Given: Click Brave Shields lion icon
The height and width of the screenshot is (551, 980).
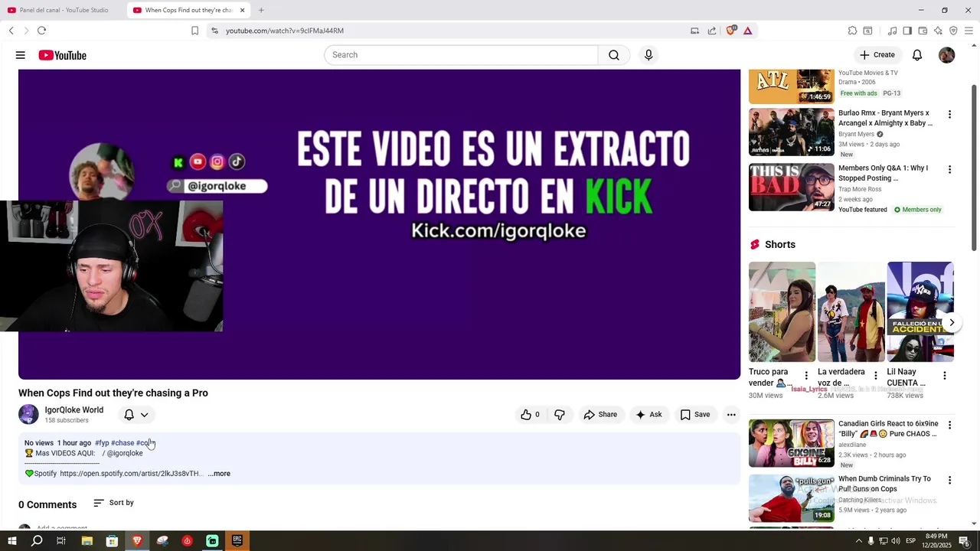Looking at the screenshot, I should click(731, 31).
